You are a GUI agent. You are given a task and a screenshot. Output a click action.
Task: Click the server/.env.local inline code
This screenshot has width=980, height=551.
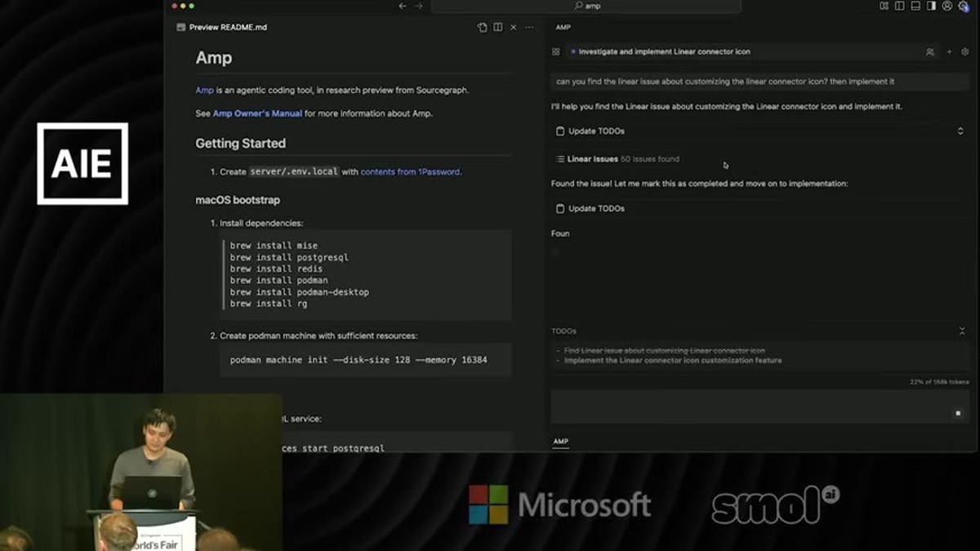[294, 171]
